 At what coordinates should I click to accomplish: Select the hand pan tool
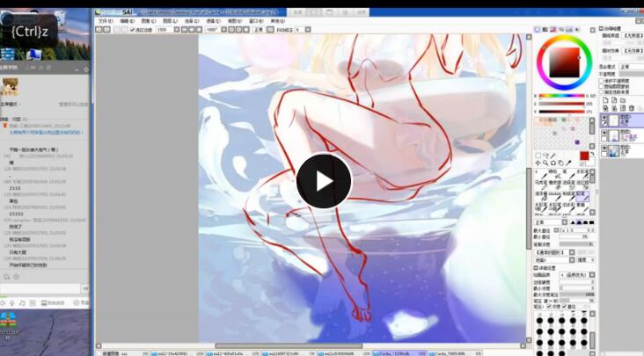point(561,163)
